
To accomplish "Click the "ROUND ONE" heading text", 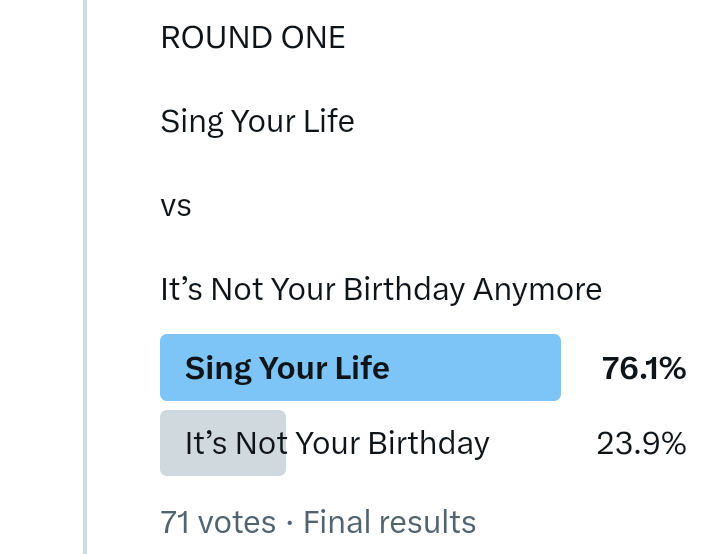I will point(252,38).
